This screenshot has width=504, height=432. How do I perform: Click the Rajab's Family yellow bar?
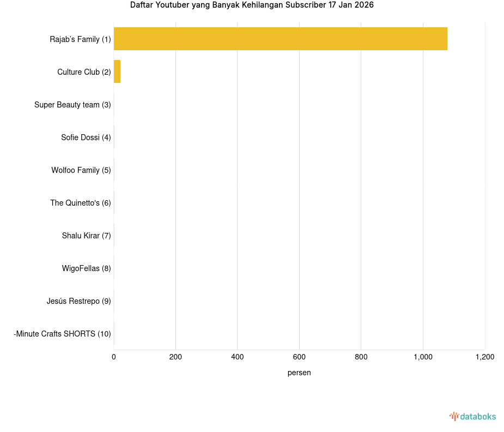280,39
